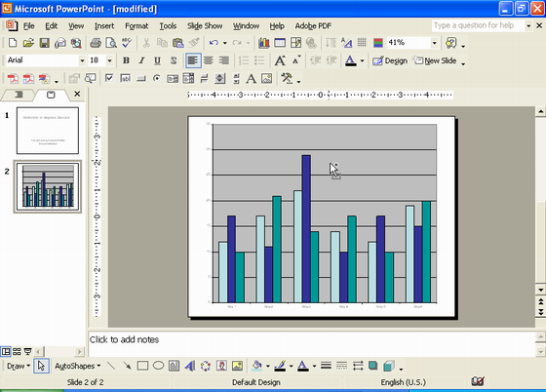The width and height of the screenshot is (546, 392).
Task: Expand the Arial font name dropdown
Action: tap(82, 60)
